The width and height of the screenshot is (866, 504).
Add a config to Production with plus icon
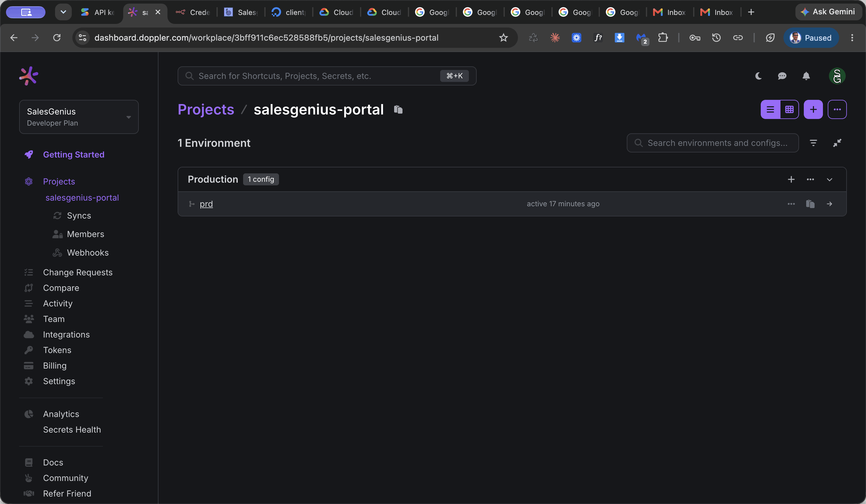pyautogui.click(x=791, y=179)
